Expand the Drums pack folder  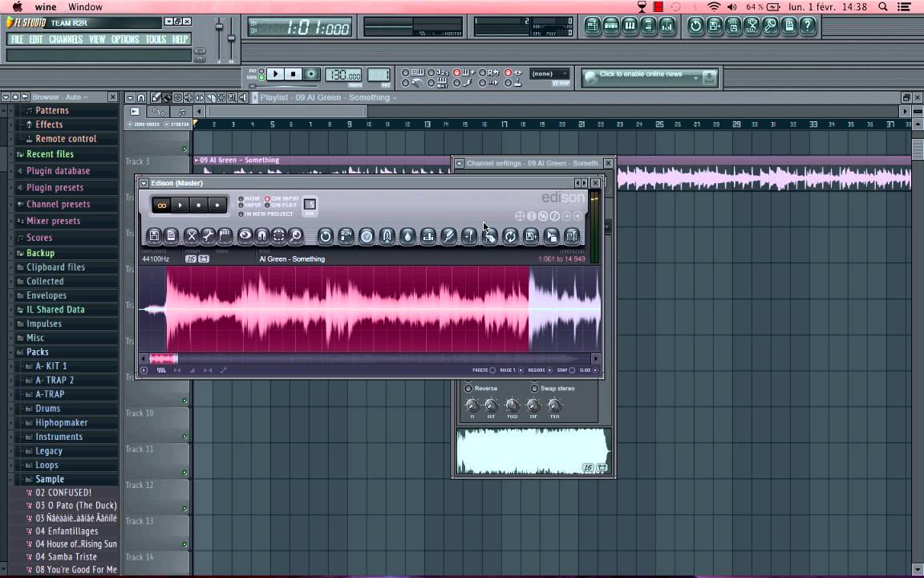click(x=47, y=408)
